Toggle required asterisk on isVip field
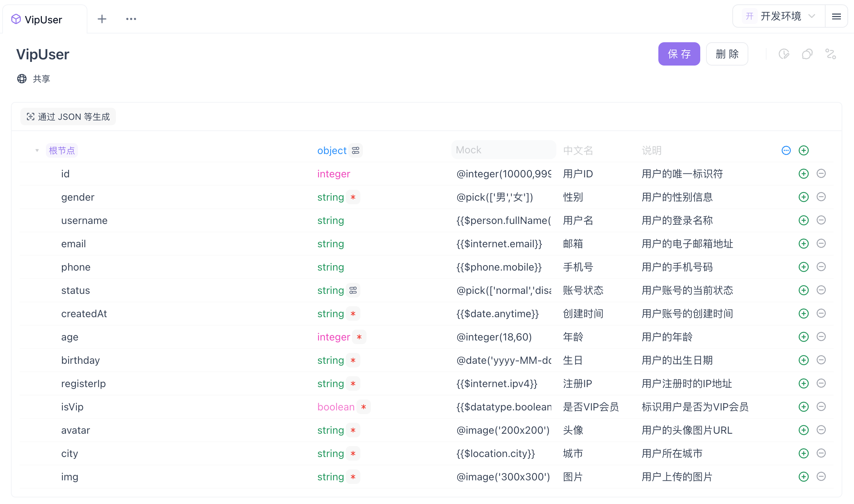This screenshot has height=504, width=854. pos(363,407)
